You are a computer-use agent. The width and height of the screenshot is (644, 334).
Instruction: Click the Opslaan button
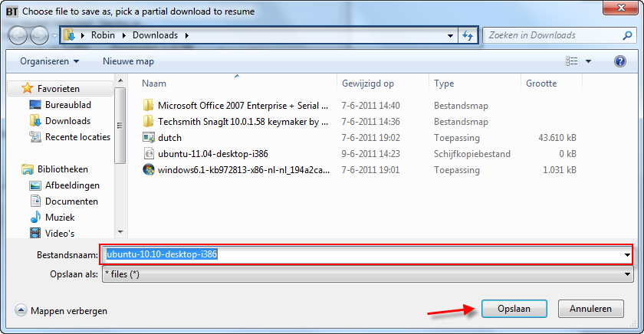[x=514, y=309]
